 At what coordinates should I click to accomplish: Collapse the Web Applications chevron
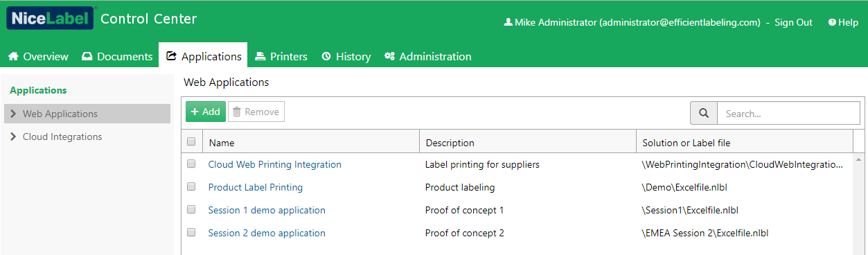click(x=13, y=114)
